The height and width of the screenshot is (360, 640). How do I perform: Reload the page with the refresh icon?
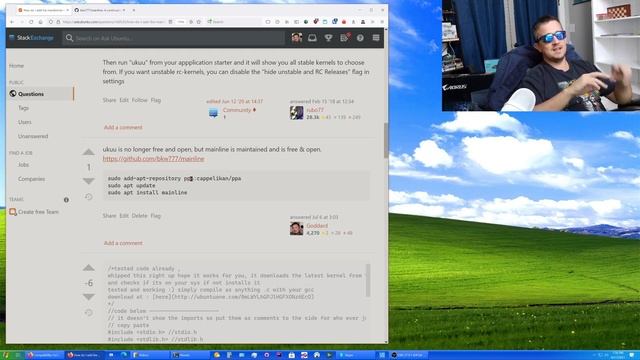point(31,22)
